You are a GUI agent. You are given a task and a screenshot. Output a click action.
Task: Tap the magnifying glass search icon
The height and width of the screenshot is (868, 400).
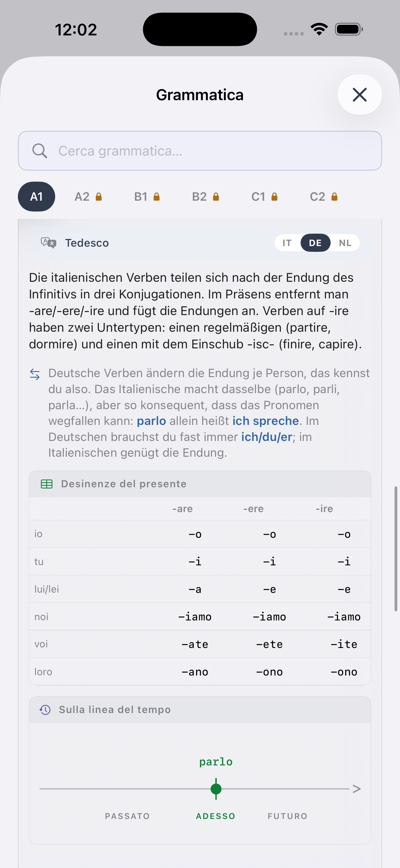click(x=39, y=151)
